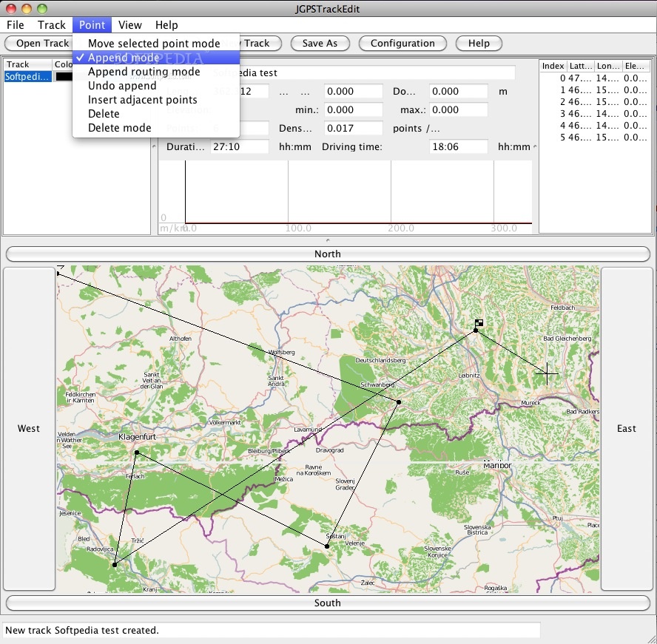Open the View menu
This screenshot has width=657, height=644.
click(x=130, y=25)
